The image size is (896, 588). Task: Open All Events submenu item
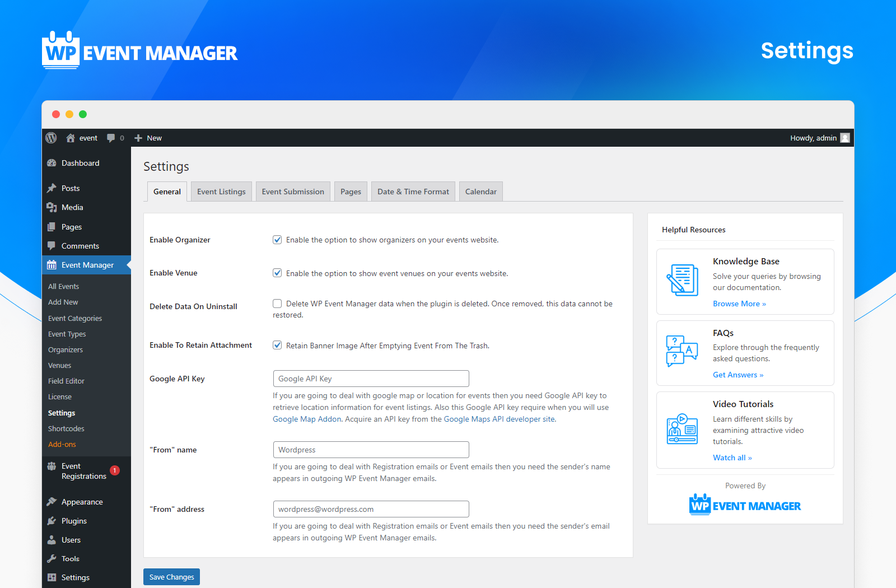point(63,286)
